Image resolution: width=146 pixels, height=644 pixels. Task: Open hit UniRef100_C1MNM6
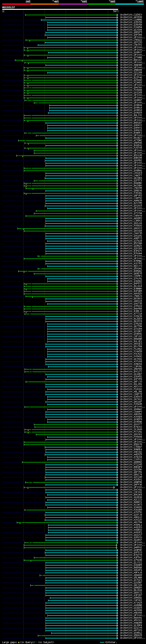click(x=131, y=20)
